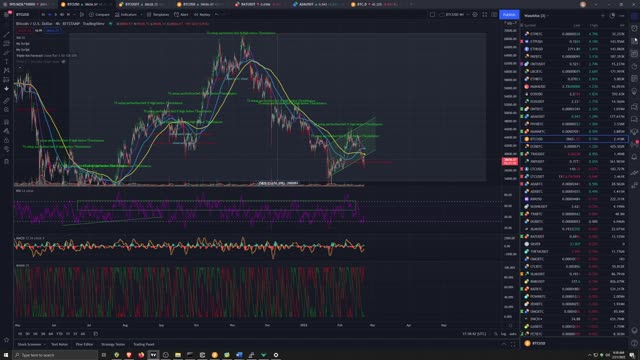Enter fullscreen chart mode
The width and height of the screenshot is (640, 360).
click(x=484, y=15)
